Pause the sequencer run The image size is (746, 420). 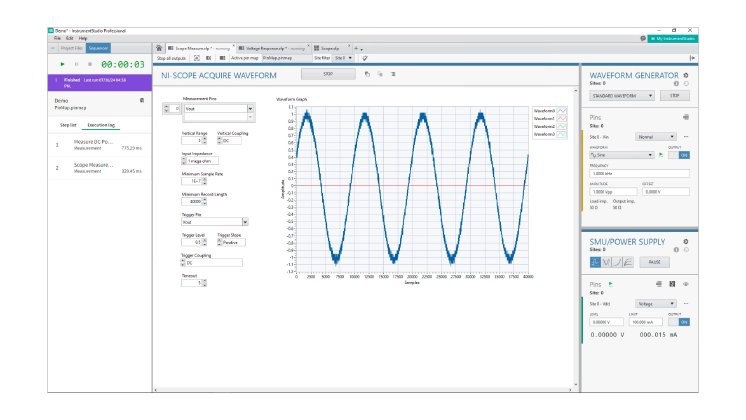(x=76, y=64)
